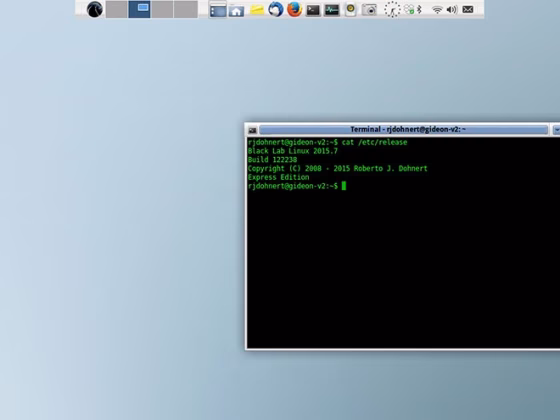Click the Copyright Roberto J. Dohnert line
Image resolution: width=560 pixels, height=420 pixels.
(x=338, y=168)
